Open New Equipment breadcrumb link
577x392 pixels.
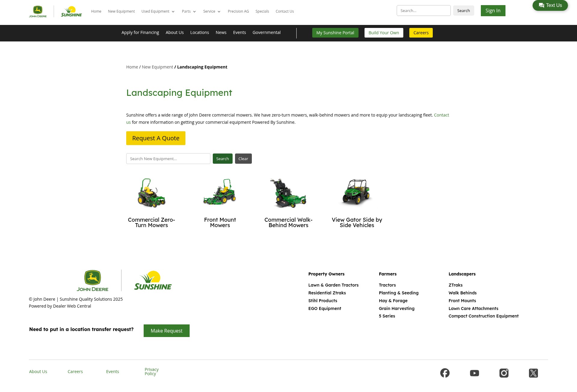157,67
